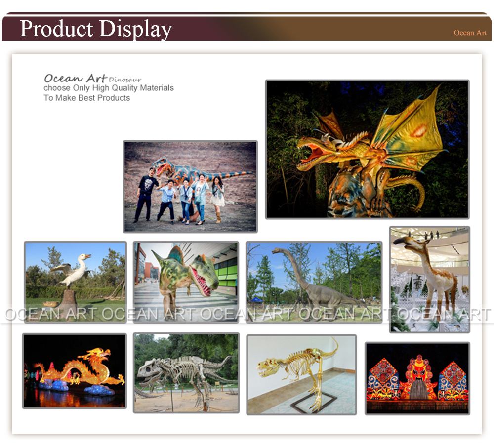Open the opera mask lantern photo

point(417,378)
